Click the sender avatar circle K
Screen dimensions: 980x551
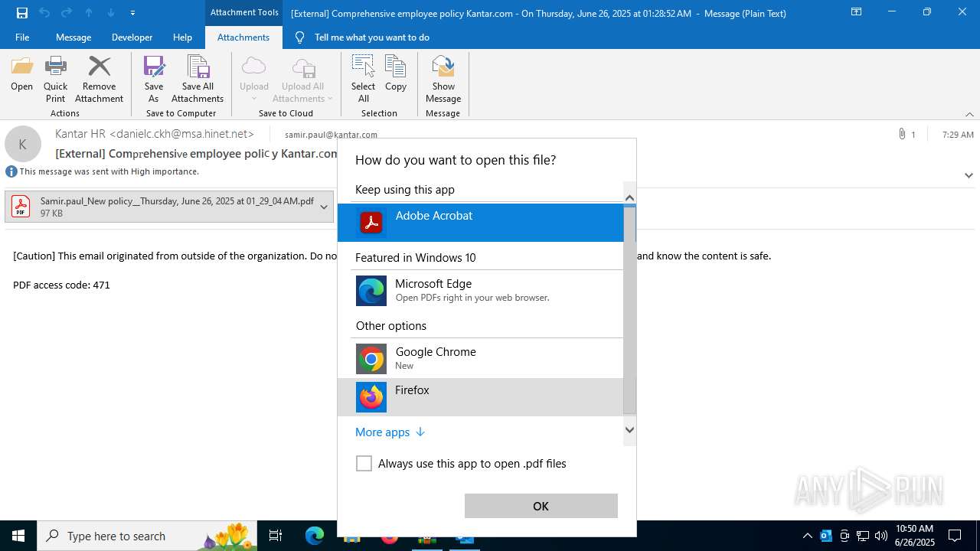tap(23, 144)
